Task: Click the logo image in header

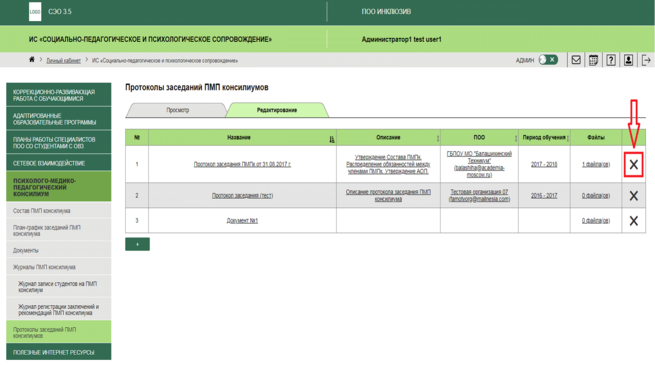Action: [x=35, y=12]
